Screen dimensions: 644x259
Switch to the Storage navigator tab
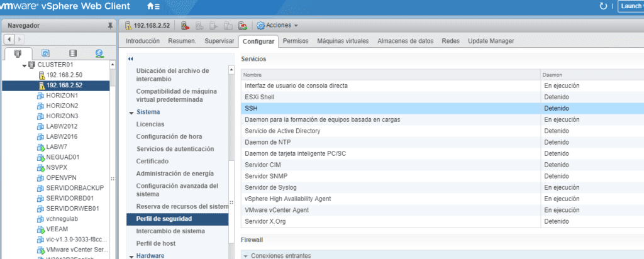[x=73, y=53]
